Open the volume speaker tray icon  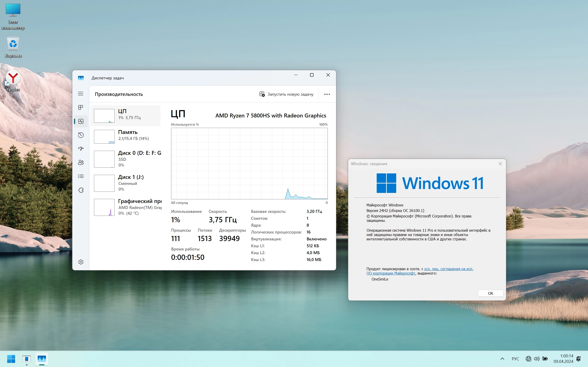[537, 359]
